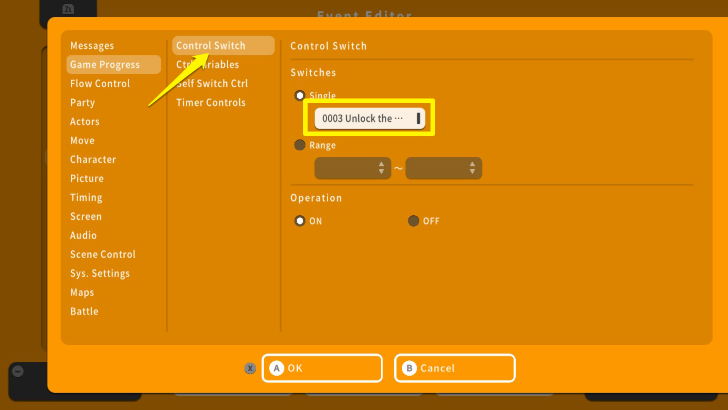Open the Battle category
Image resolution: width=728 pixels, height=410 pixels.
pyautogui.click(x=84, y=312)
